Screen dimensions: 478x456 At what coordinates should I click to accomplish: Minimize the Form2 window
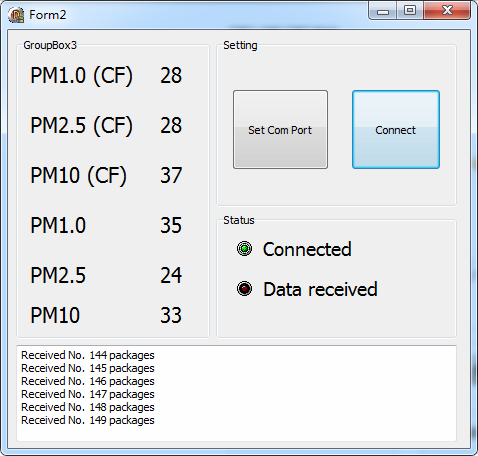(383, 11)
